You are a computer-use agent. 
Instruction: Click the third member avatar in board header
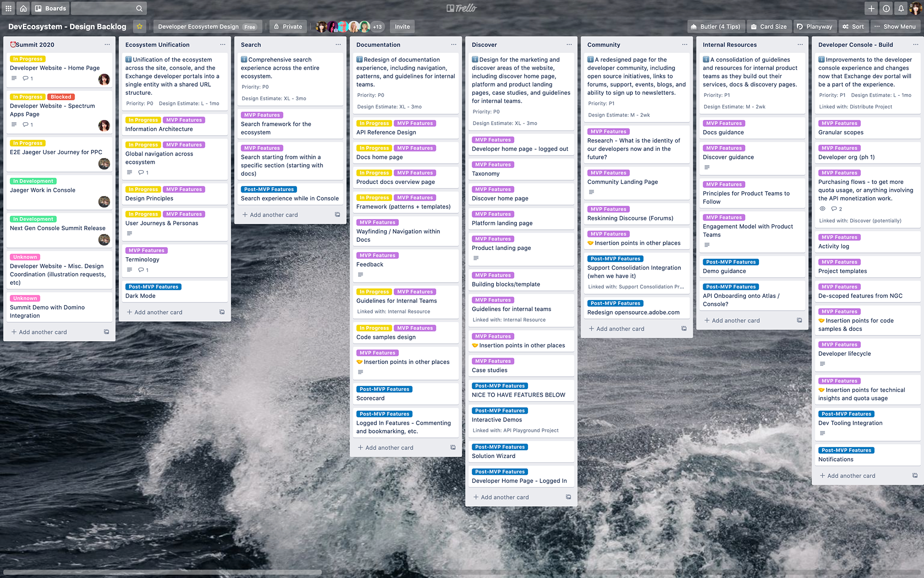(x=343, y=26)
